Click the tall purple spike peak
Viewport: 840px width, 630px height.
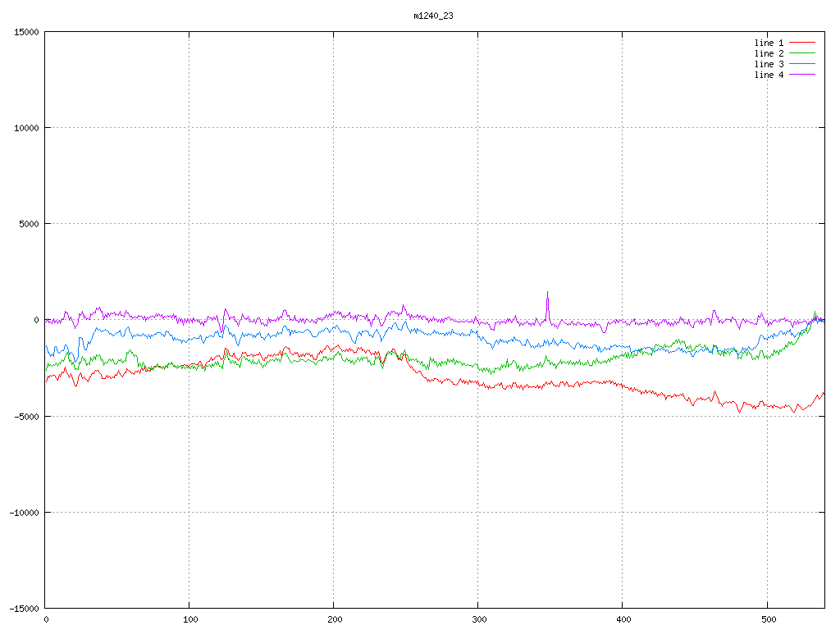tap(547, 292)
